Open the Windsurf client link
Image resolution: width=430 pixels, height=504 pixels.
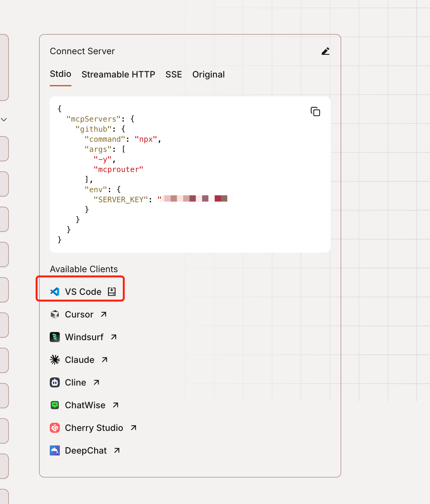tap(84, 337)
